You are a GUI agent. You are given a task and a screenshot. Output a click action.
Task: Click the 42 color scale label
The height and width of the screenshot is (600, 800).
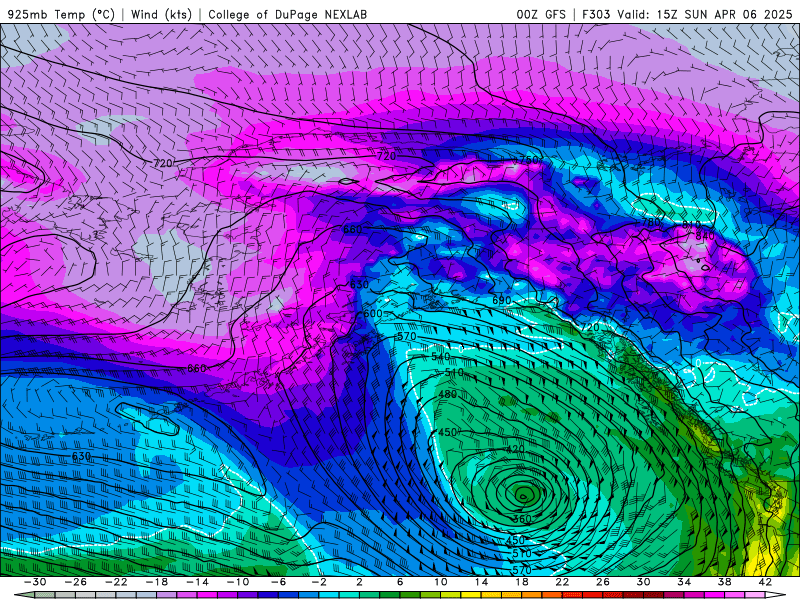(x=765, y=582)
